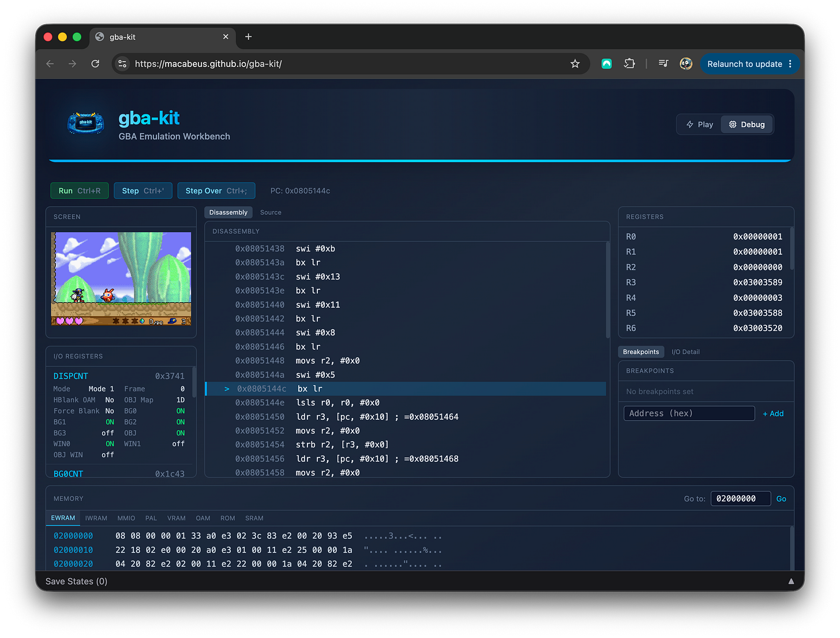Select the Breakpoints tab
This screenshot has width=840, height=638.
click(641, 352)
